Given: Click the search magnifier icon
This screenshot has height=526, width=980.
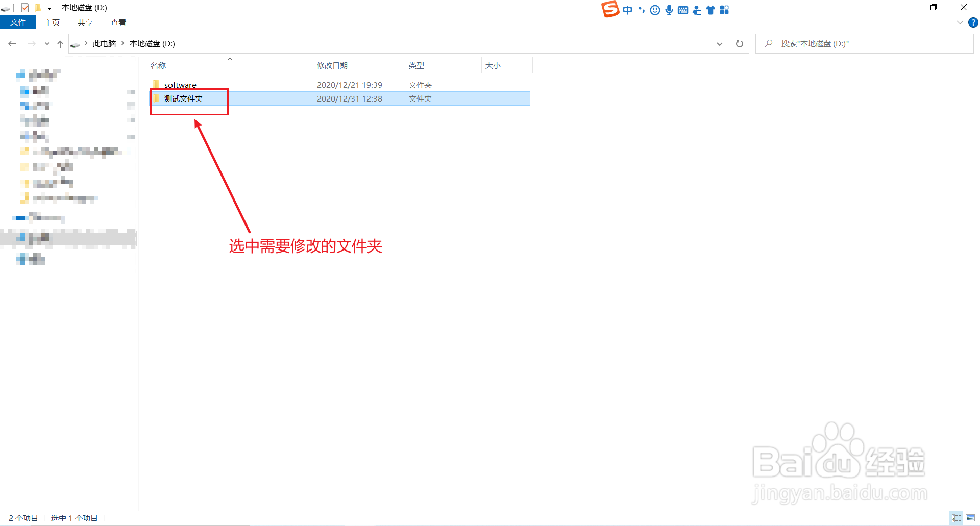Looking at the screenshot, I should tap(768, 44).
